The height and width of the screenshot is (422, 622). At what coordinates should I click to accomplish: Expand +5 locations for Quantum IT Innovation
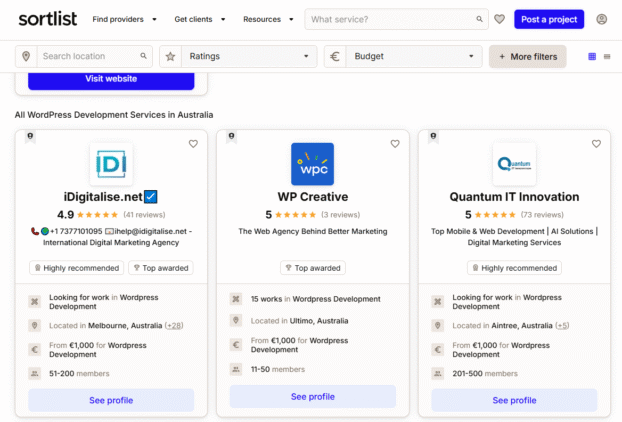[x=562, y=326]
